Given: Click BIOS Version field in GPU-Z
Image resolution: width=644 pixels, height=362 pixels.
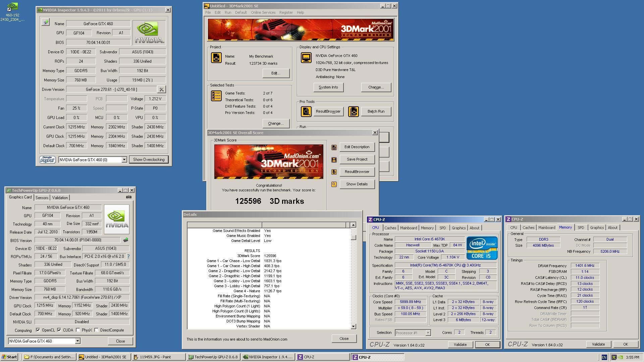Looking at the screenshot, I should click(x=77, y=240).
